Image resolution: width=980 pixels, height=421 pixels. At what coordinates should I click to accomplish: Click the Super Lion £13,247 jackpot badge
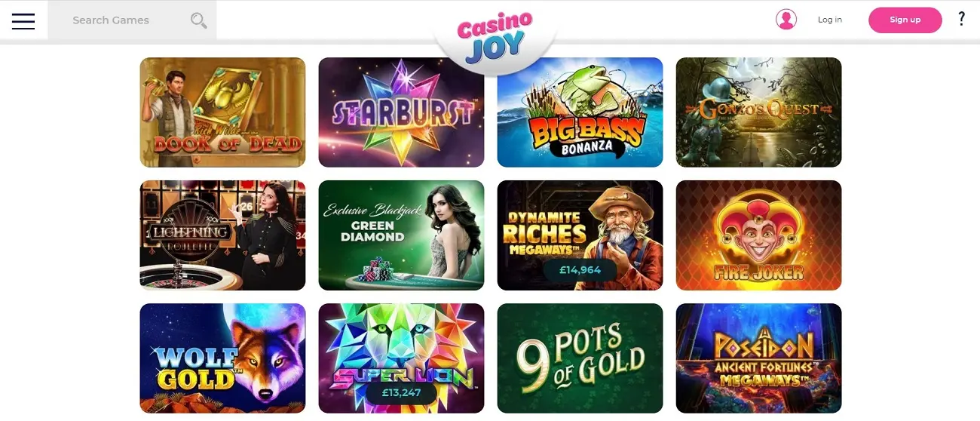pos(401,393)
